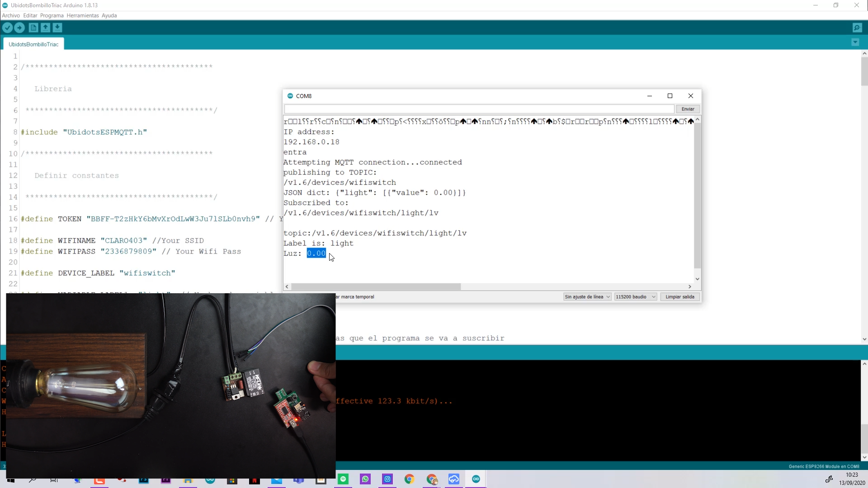
Task: Click the serial message input field
Action: tap(479, 109)
